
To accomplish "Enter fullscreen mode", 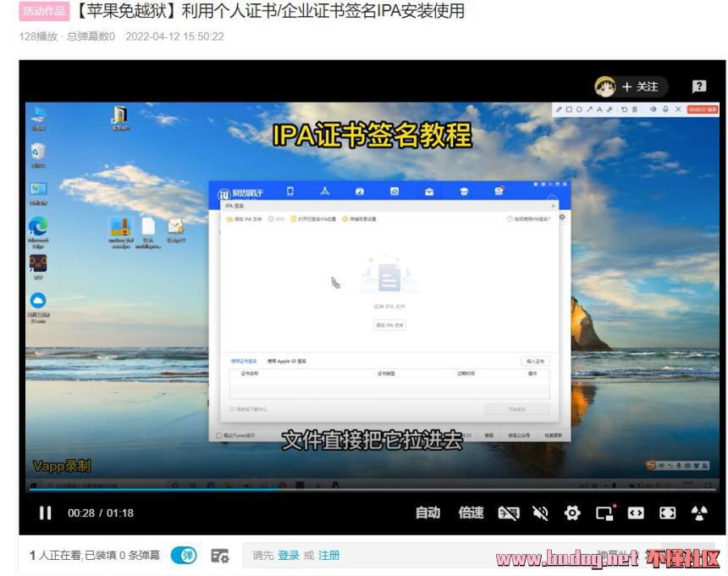I will 668,512.
